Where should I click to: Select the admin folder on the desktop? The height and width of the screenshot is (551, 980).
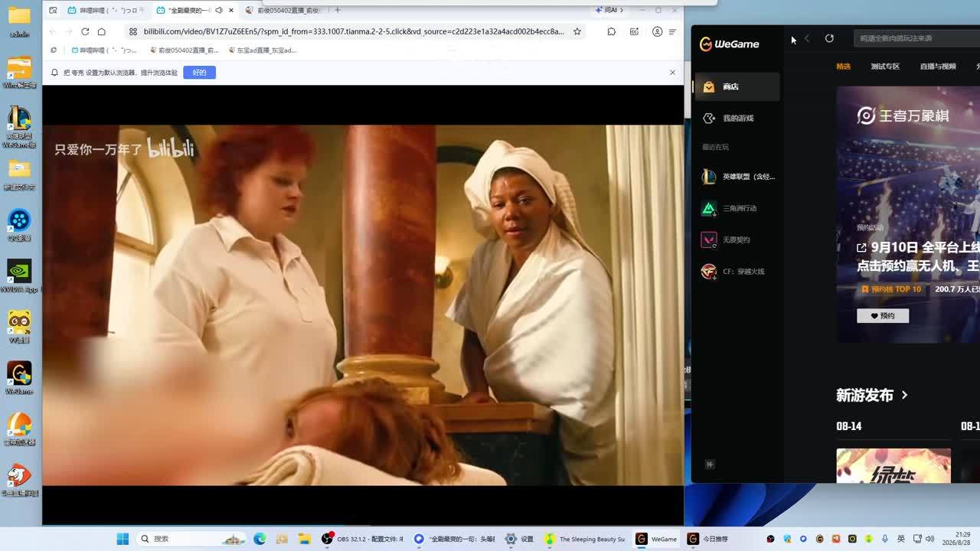(x=19, y=22)
